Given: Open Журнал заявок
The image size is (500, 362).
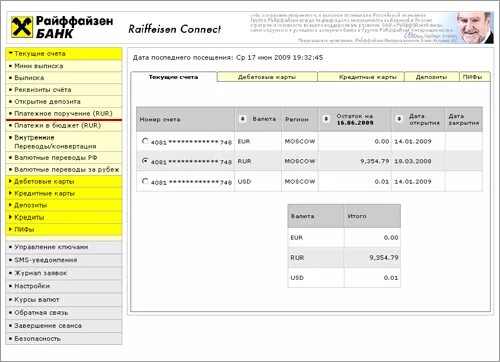Looking at the screenshot, I should pos(64,273).
